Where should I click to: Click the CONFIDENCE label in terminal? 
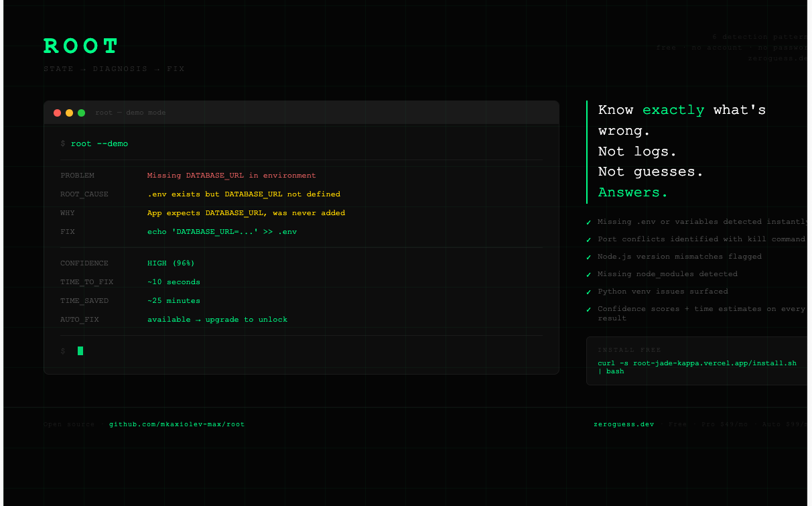click(x=84, y=263)
